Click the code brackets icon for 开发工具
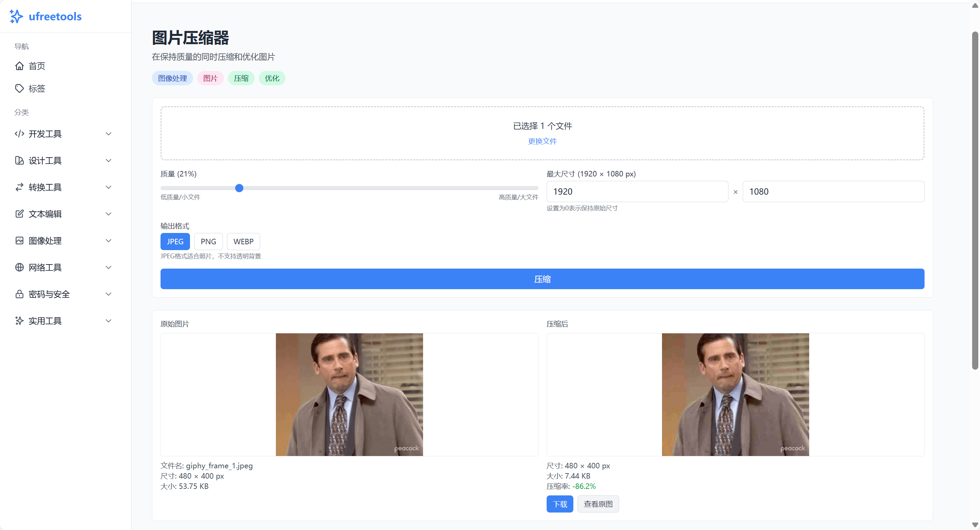Screen dimensions: 980x530 (20, 134)
